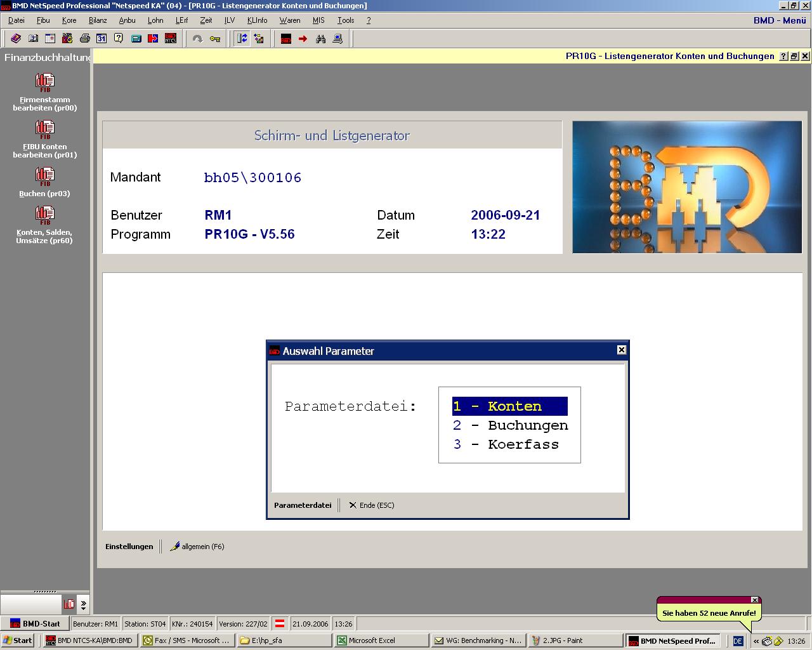Toggle the highlighted tree-view toolbar button
This screenshot has height=650, width=812.
click(242, 39)
